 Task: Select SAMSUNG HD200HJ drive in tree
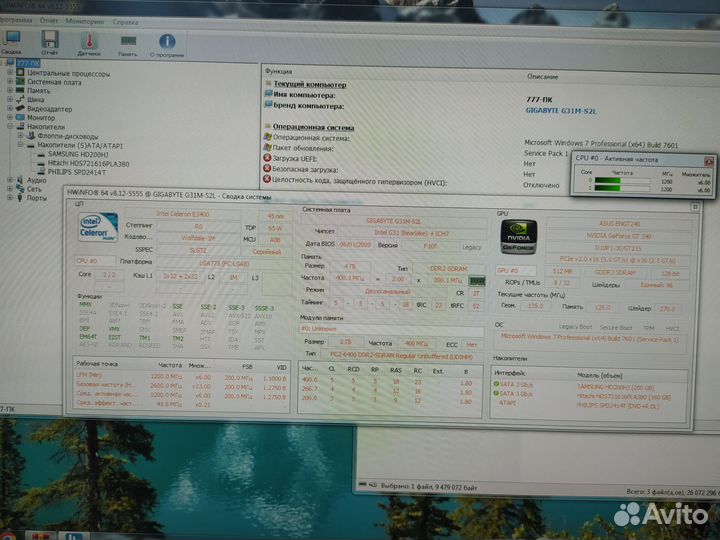tap(72, 154)
